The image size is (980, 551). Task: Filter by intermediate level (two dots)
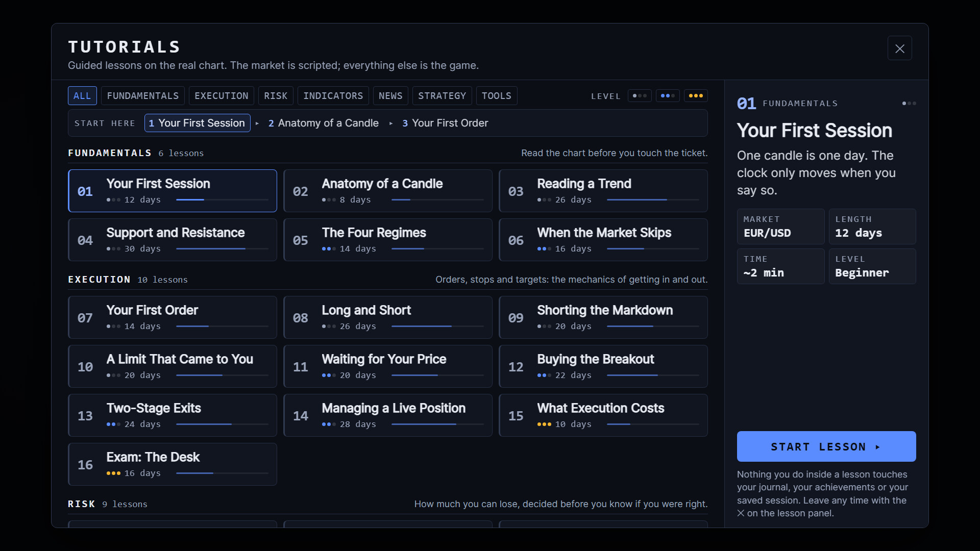point(668,96)
